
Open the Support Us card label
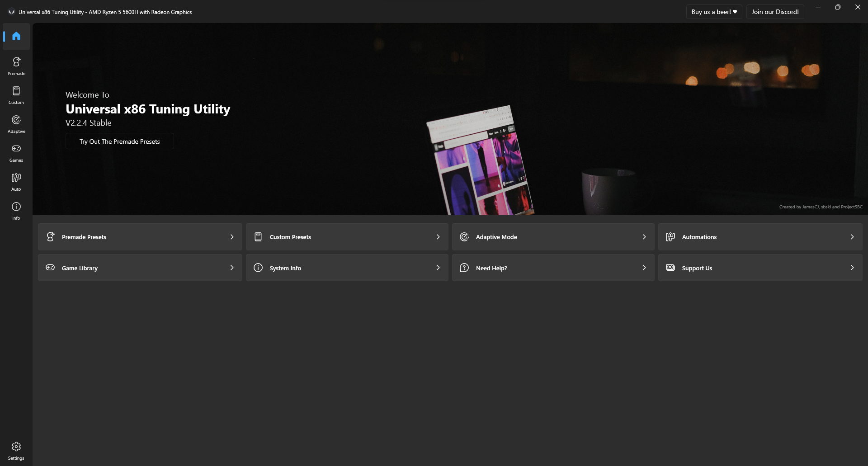click(697, 268)
